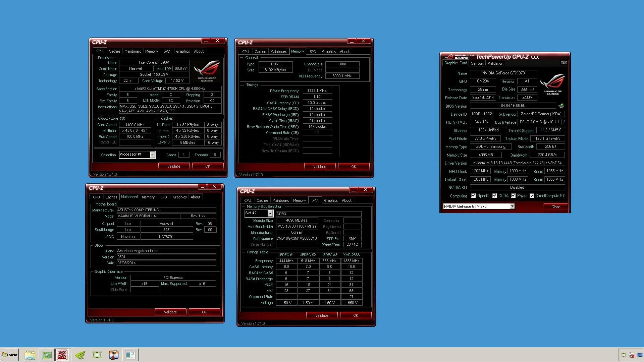644x362 pixels.
Task: Click Validate in the Memory tab window
Action: click(320, 167)
